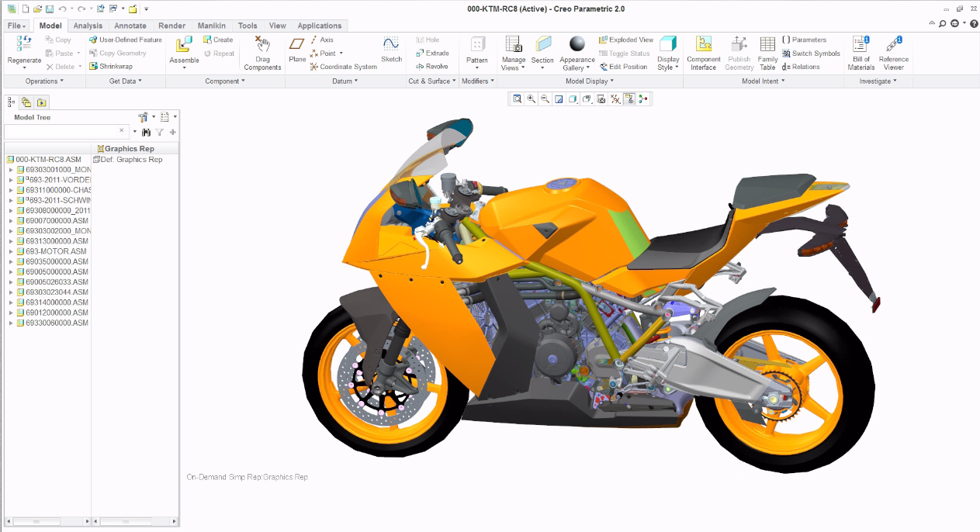980x532 pixels.
Task: Switch to the Manikin ribbon tab
Action: point(212,26)
